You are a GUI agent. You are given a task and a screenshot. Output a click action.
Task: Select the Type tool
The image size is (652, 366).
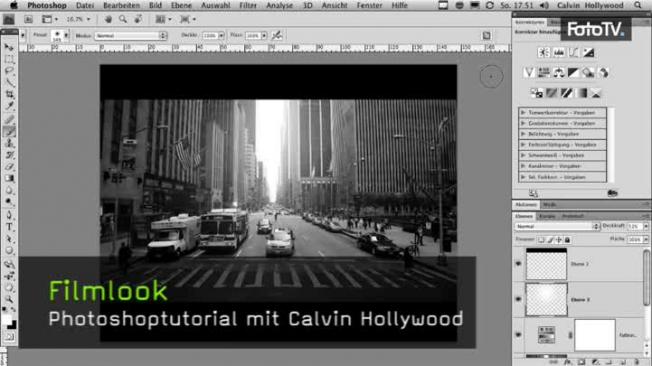(9, 227)
